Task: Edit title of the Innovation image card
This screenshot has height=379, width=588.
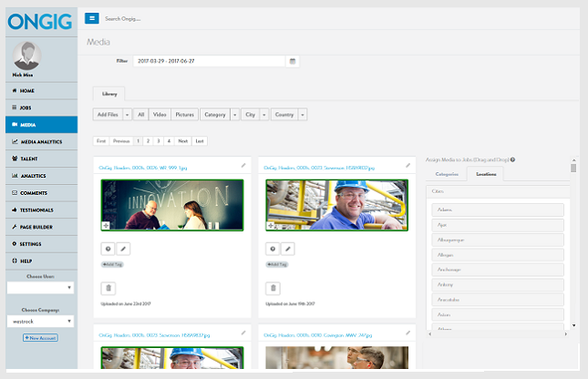Action: 243,165
